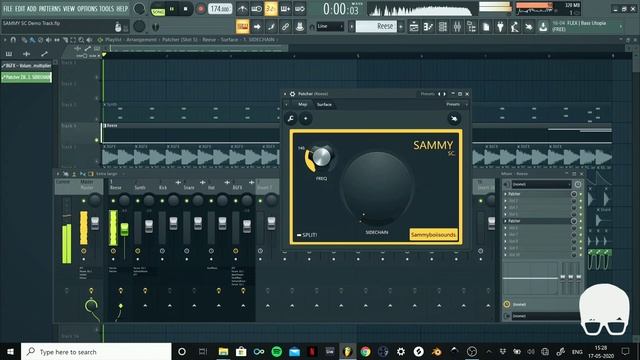This screenshot has width=640, height=360.
Task: Open mixer output (none) dropdown at bottom
Action: 545,316
